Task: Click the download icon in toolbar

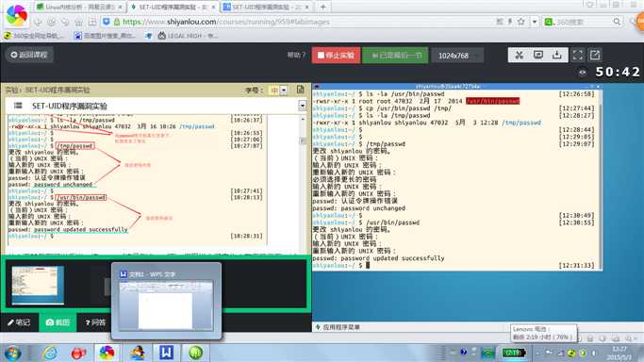Action: click(557, 55)
